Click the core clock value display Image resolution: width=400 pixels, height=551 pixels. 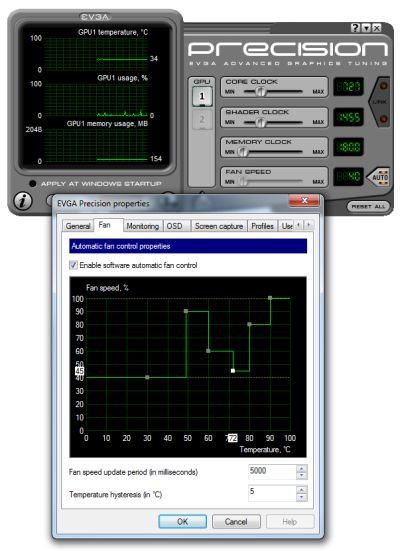pyautogui.click(x=348, y=86)
